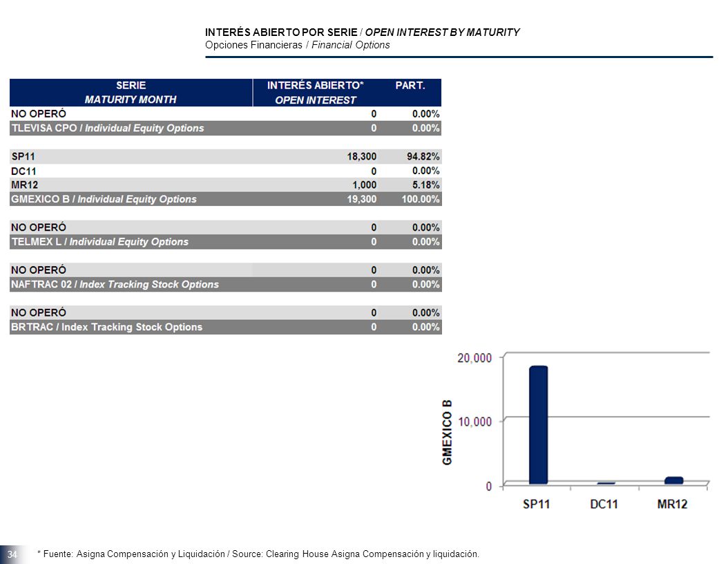728x564 pixels.
Task: Click the '5.18%' participation value
Action: (x=425, y=185)
